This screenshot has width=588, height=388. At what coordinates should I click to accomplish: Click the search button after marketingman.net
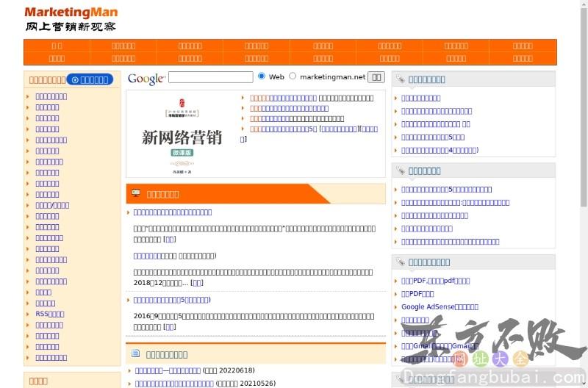[x=376, y=77]
